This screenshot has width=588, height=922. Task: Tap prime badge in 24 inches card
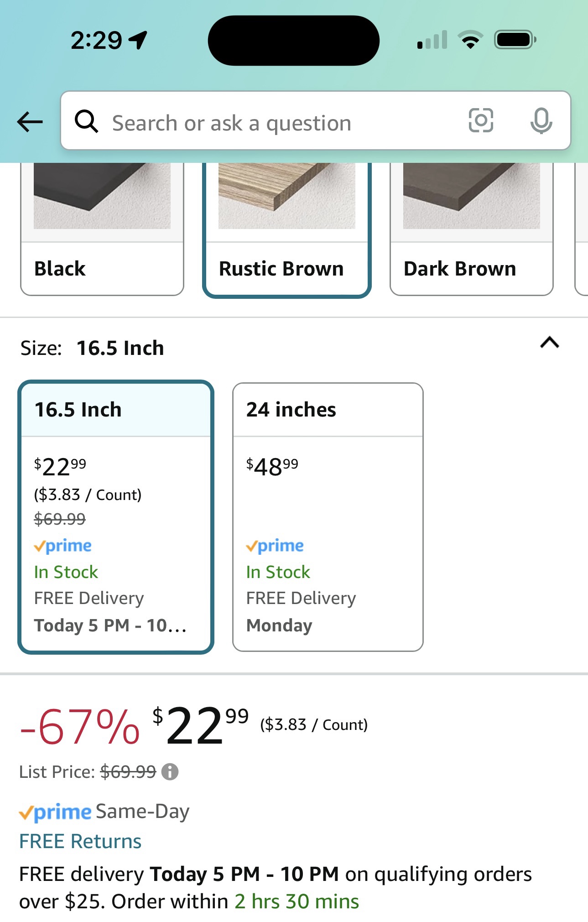(275, 546)
